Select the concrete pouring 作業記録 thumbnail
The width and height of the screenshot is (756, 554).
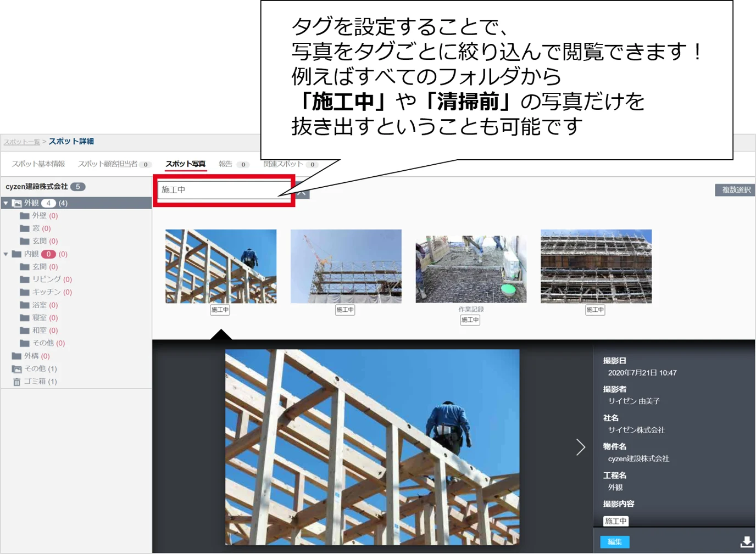pos(471,269)
